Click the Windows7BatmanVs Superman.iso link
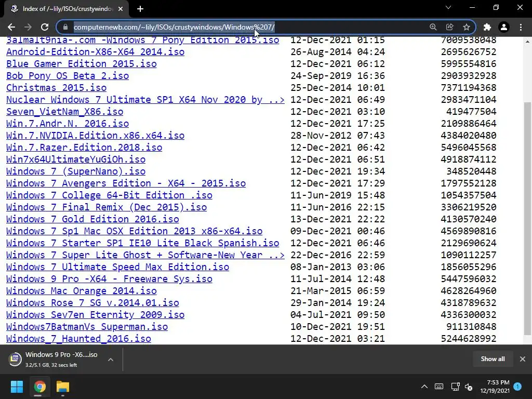This screenshot has width=532, height=399. (87, 326)
